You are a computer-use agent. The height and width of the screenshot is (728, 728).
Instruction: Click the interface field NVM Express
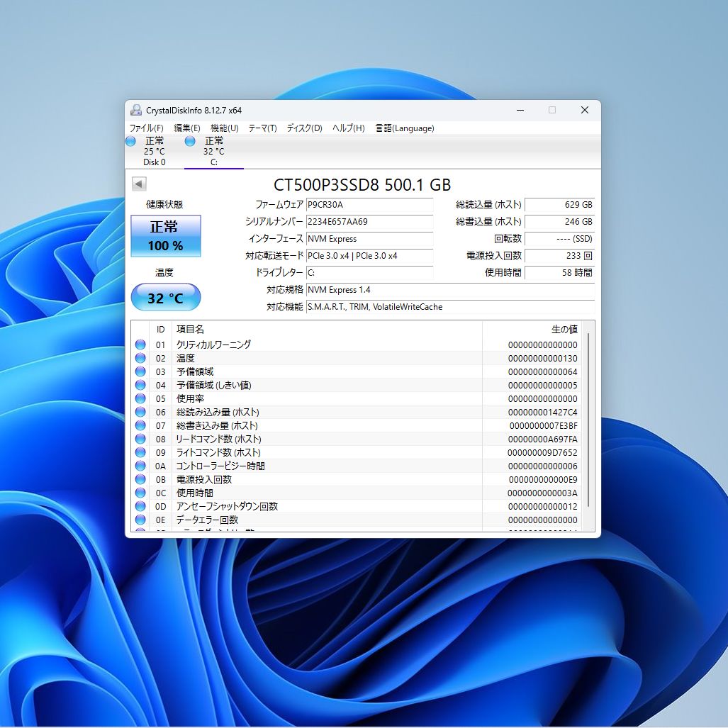point(369,239)
